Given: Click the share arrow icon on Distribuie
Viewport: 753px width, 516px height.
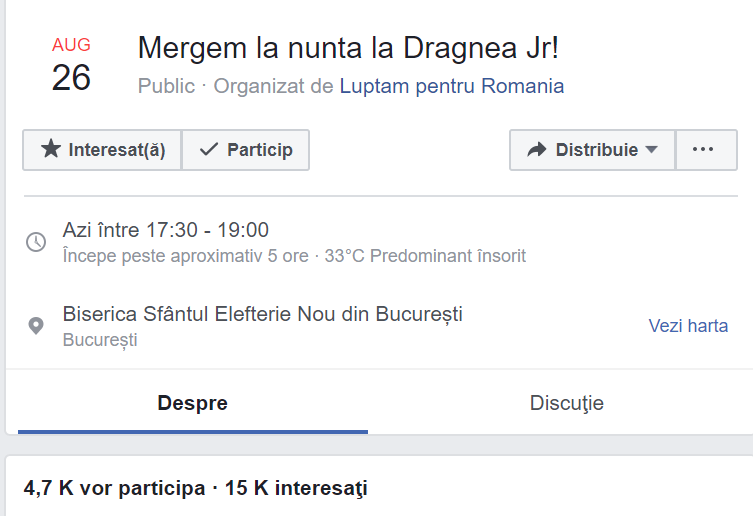Looking at the screenshot, I should click(537, 150).
